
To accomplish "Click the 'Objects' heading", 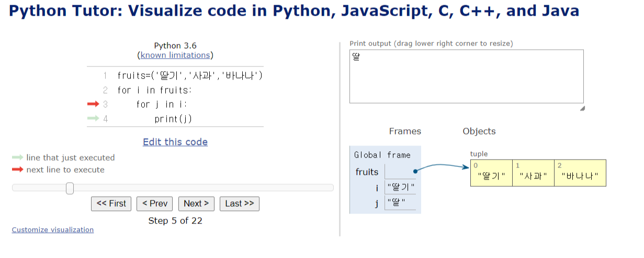I will tap(479, 131).
